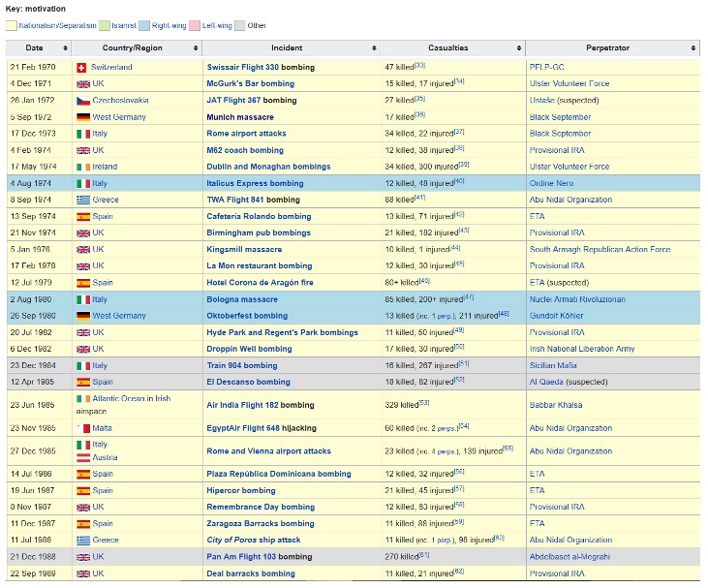Screen dimensions: 708x588
Task: Sort table by Perpetrator column arrows
Action: 693,47
